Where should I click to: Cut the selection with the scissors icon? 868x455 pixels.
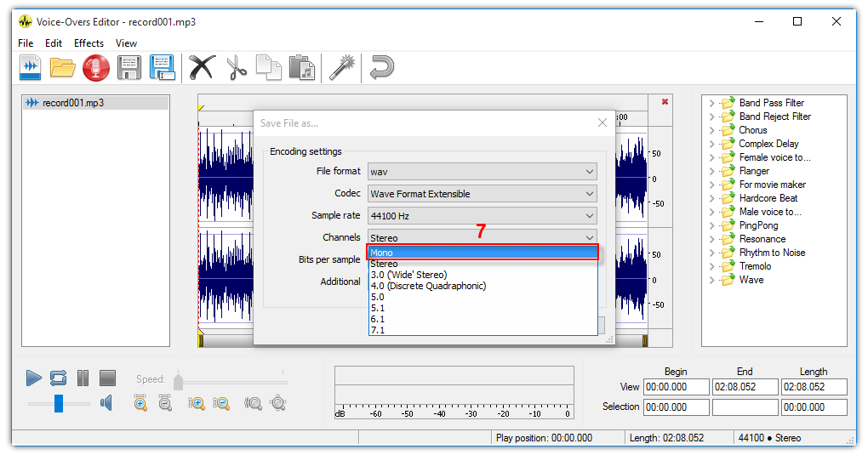coord(237,67)
